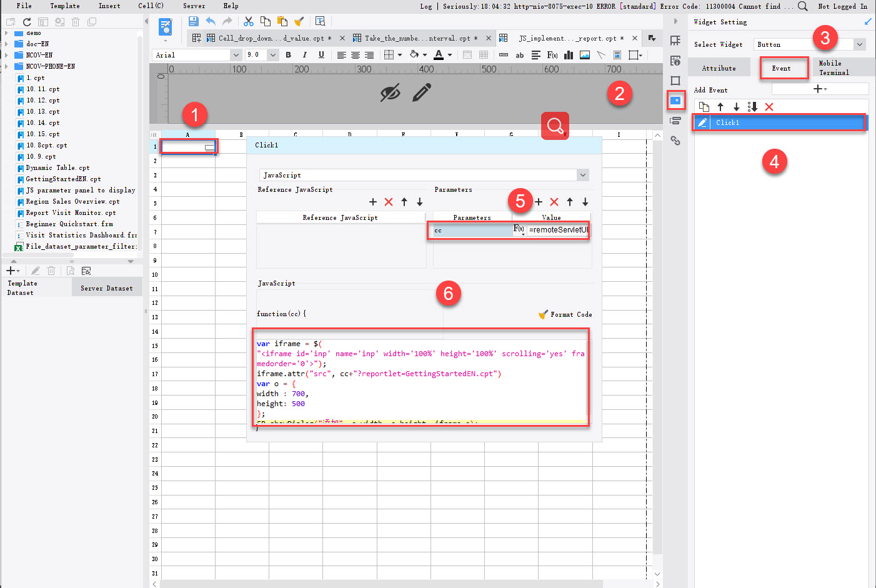Image resolution: width=876 pixels, height=588 pixels.
Task: Save the current template
Action: click(193, 21)
